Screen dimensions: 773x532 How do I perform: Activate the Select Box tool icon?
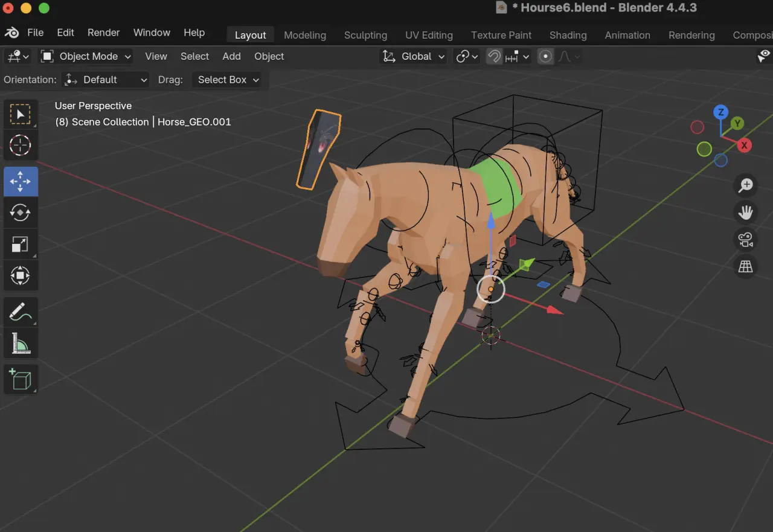21,114
